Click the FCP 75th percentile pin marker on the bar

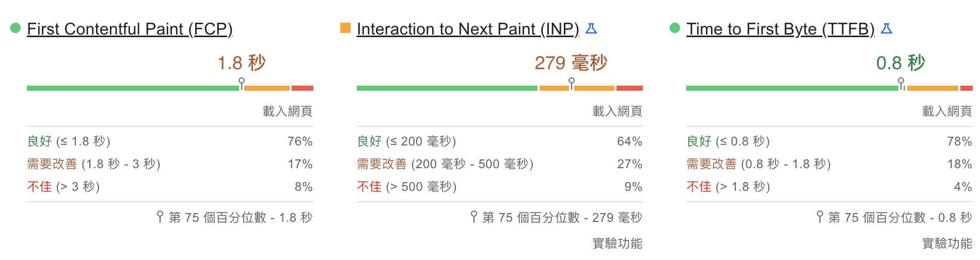pos(242,83)
